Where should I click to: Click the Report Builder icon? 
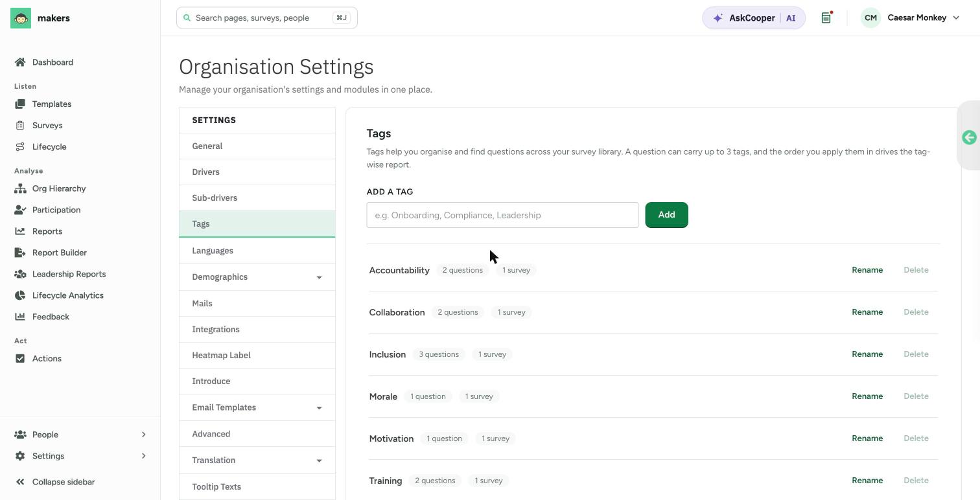(20, 253)
